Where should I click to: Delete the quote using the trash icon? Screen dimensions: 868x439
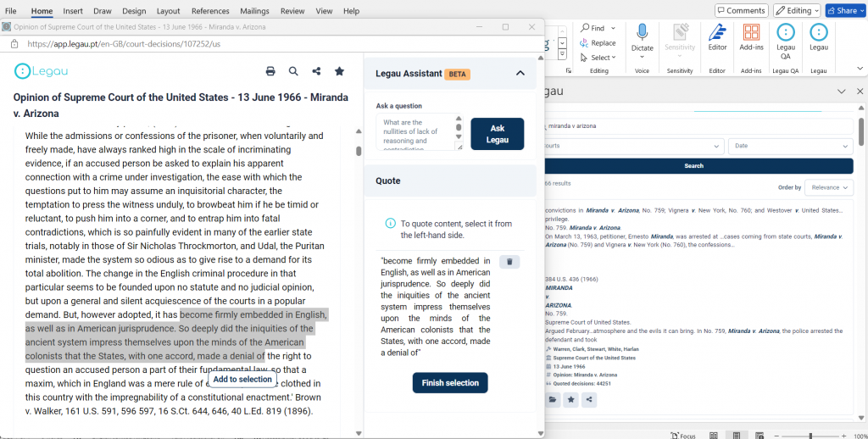point(509,262)
